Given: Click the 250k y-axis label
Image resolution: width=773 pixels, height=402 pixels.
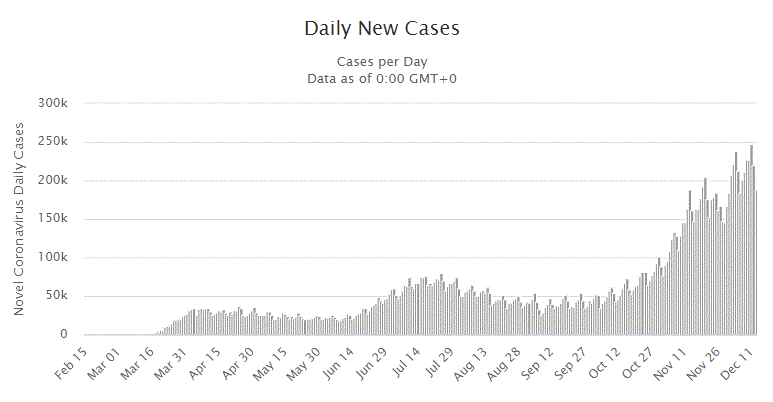Looking at the screenshot, I should click(51, 142).
